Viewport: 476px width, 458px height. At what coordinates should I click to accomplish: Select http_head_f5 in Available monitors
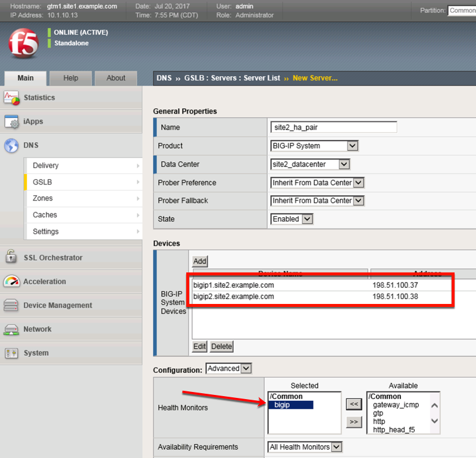pos(394,430)
